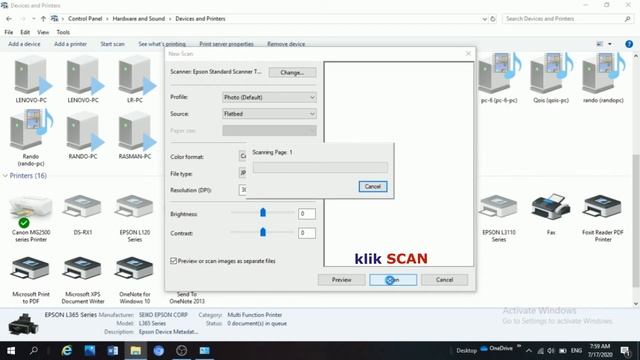Select the rando (randopc) media device
The image size is (640, 360).
[x=603, y=78]
